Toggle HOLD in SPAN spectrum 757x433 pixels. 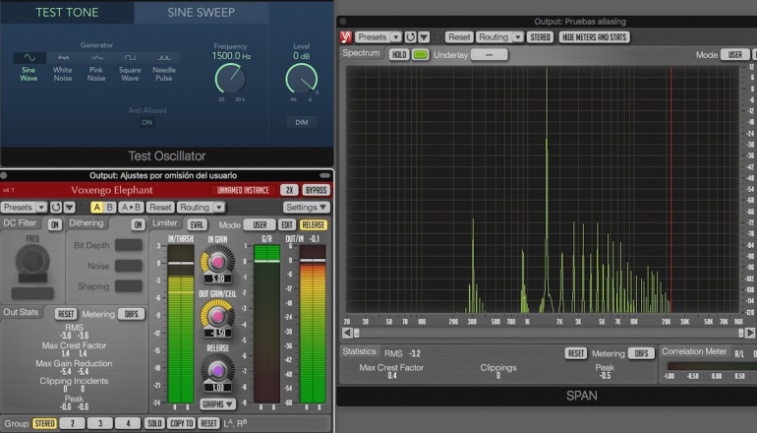399,55
